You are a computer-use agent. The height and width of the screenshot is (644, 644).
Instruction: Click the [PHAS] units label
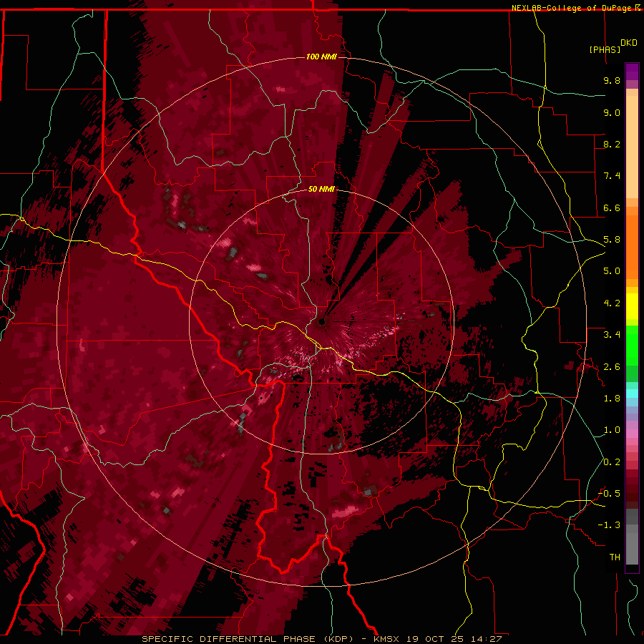(605, 49)
